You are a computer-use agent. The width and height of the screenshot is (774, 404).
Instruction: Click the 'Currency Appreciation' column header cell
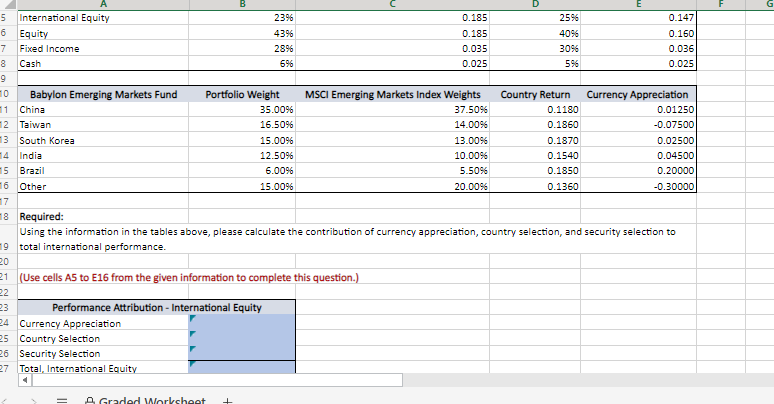point(638,94)
